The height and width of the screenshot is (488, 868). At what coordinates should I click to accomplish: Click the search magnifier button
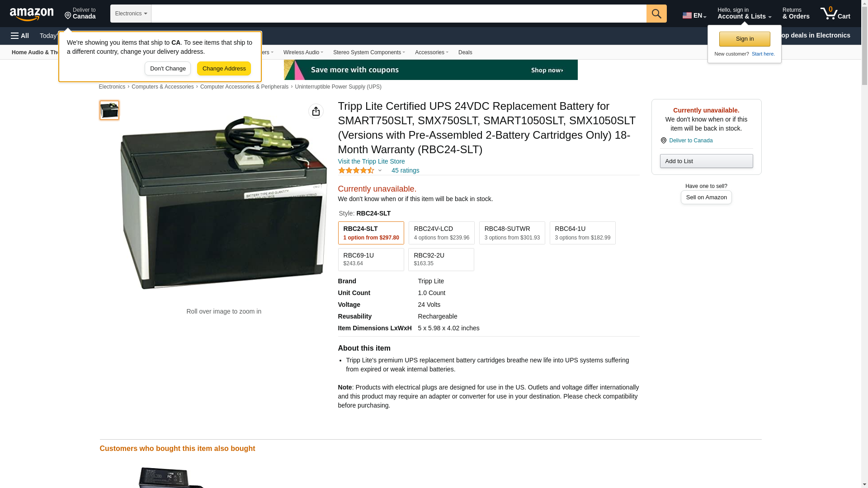click(x=656, y=14)
